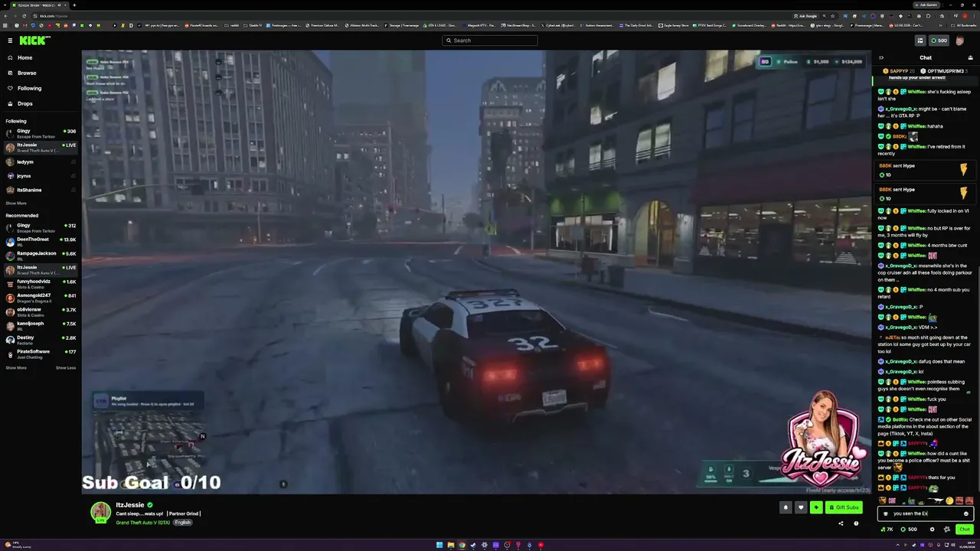Toggle notifications bell for jcyrus
The width and height of the screenshot is (980, 551).
coord(73,176)
